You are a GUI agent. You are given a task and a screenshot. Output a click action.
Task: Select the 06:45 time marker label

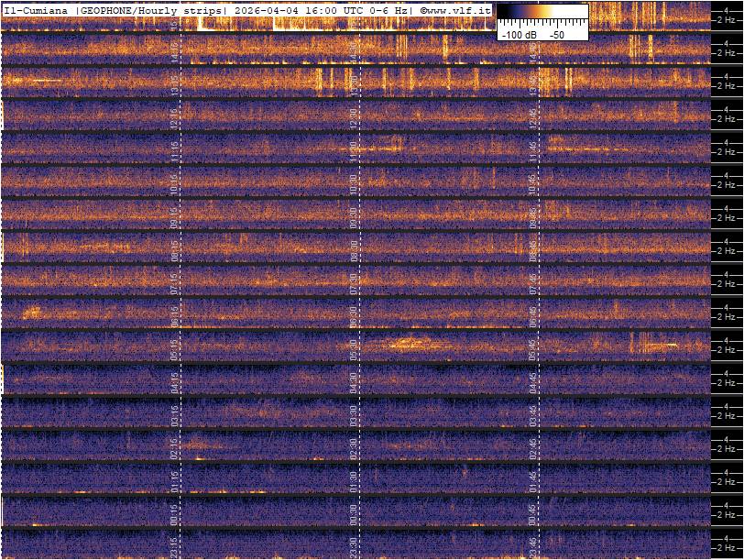532,315
